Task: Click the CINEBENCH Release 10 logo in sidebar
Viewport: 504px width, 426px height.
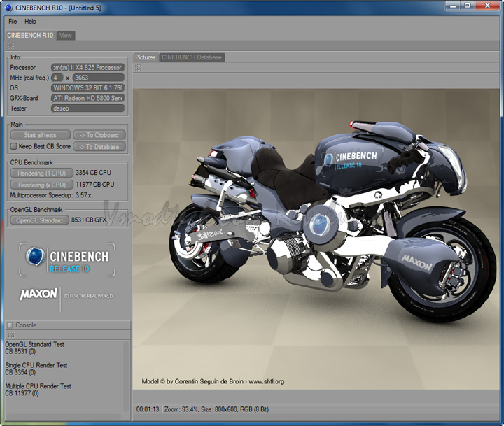Action: point(67,260)
